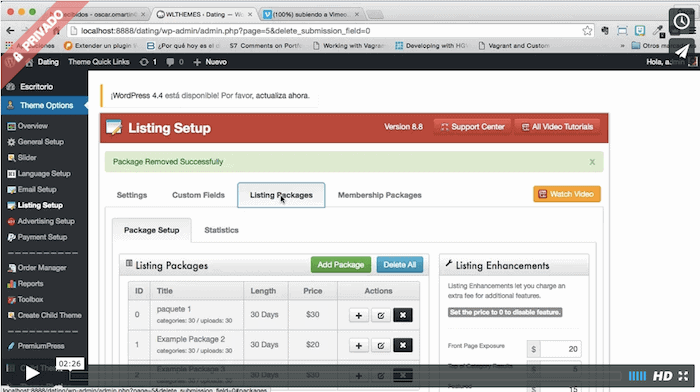Switch to the WLTHEMES Dating browser tab
The image size is (700, 392).
click(204, 14)
